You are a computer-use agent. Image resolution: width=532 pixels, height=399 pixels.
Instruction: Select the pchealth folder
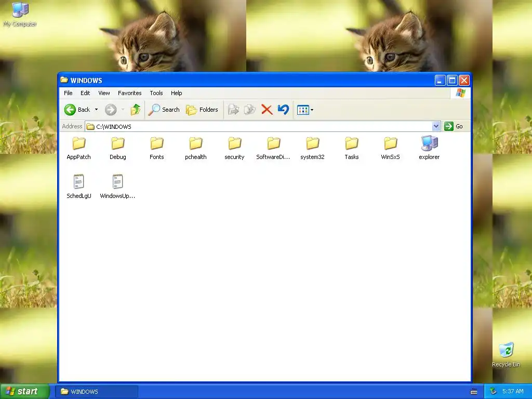[x=196, y=148]
